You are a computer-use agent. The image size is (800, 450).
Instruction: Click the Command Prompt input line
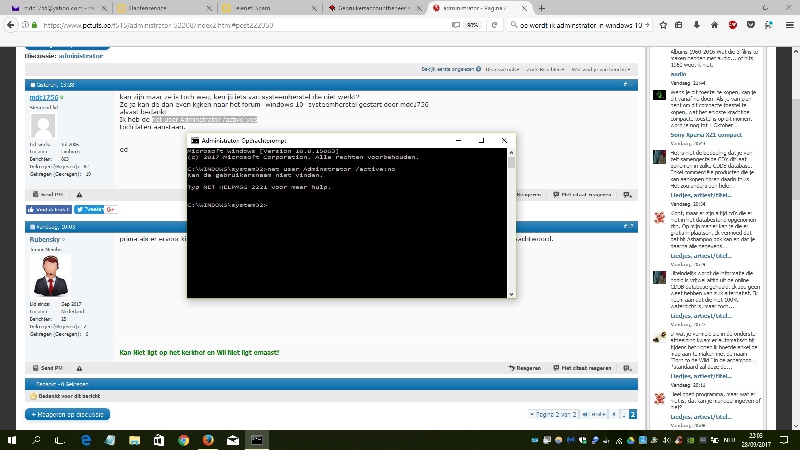pos(228,205)
